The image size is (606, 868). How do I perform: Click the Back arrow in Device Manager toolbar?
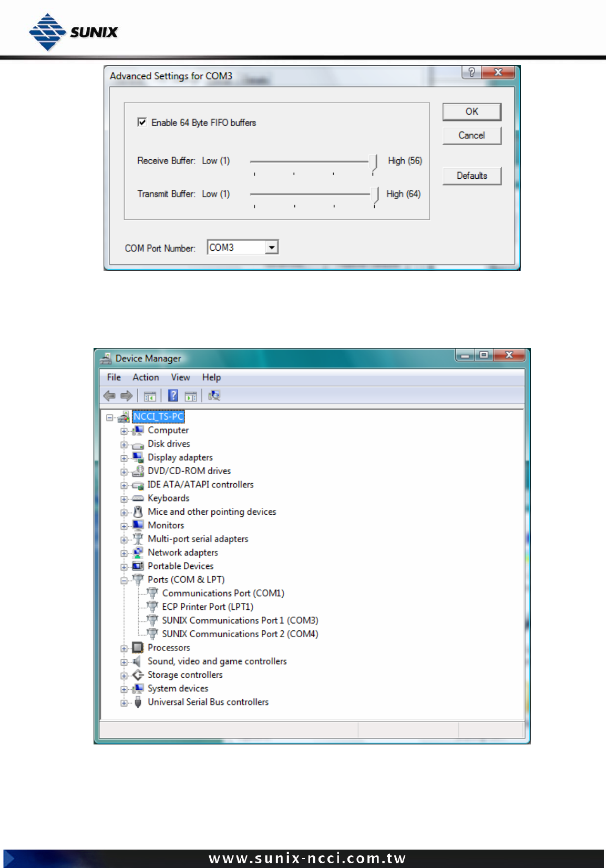click(109, 396)
